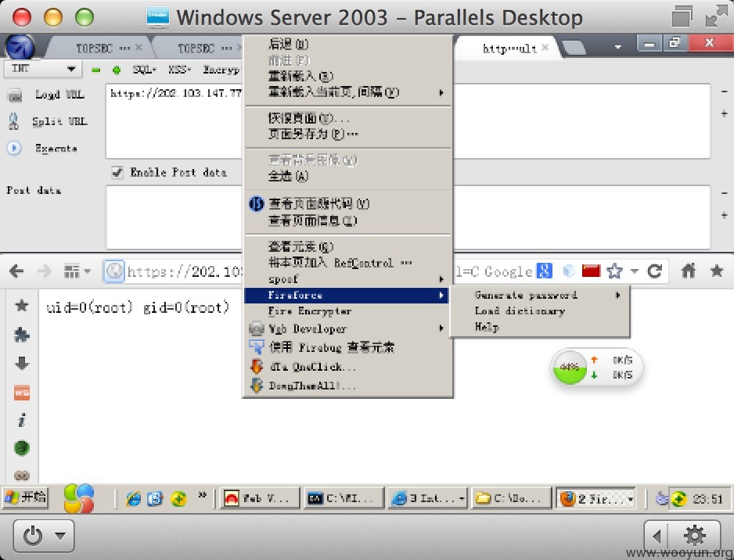Screen dimensions: 734x560
Task: Click Parallels back arrow button
Action: [657, 536]
